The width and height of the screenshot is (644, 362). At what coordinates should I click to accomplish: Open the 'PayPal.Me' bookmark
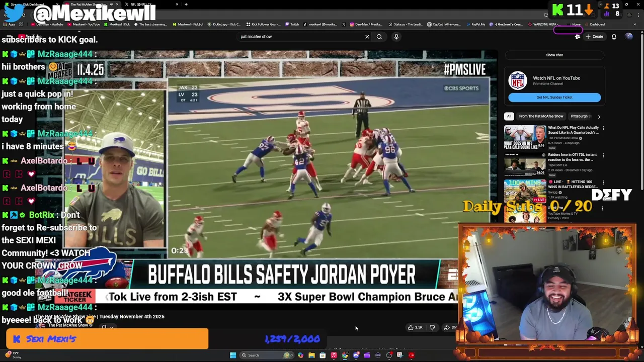(x=476, y=24)
